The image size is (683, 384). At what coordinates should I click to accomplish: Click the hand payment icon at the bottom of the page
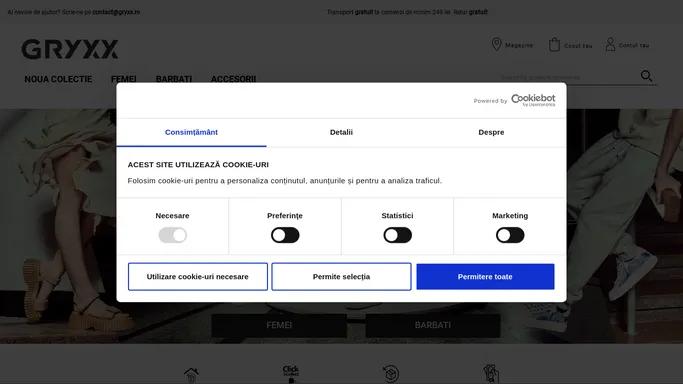coord(491,374)
